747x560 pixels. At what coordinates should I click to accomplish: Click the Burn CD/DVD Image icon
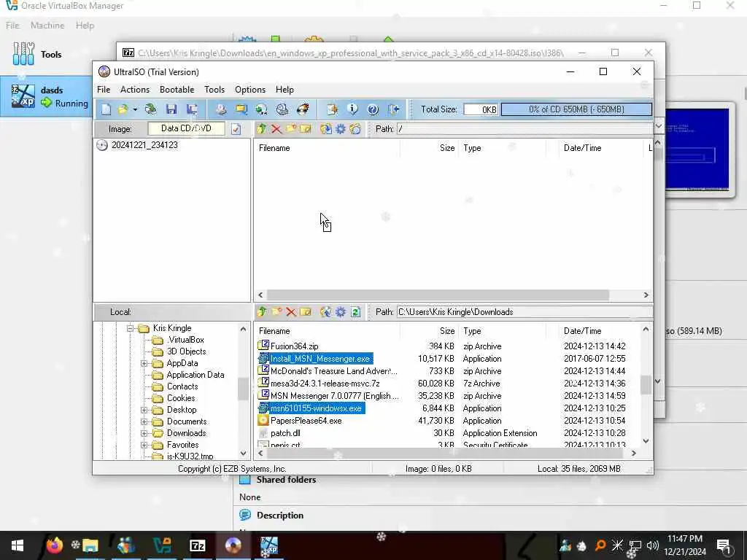click(303, 109)
